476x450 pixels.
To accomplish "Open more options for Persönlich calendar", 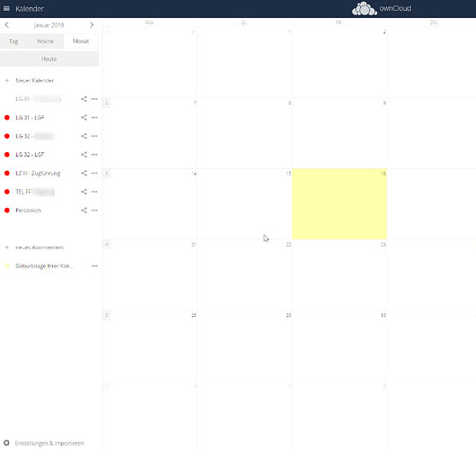I will (94, 210).
